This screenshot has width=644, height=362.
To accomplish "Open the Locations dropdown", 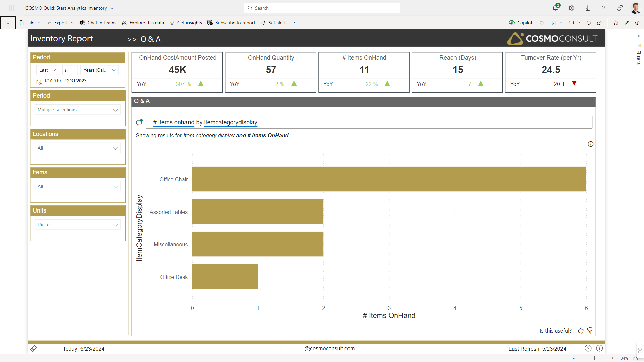I will tap(78, 148).
